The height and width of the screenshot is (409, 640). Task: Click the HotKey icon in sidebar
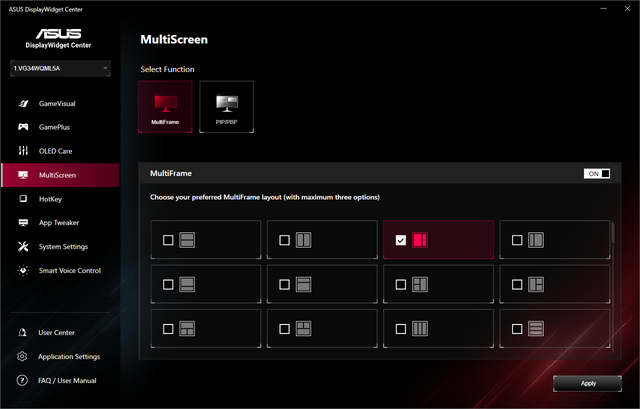[x=23, y=199]
